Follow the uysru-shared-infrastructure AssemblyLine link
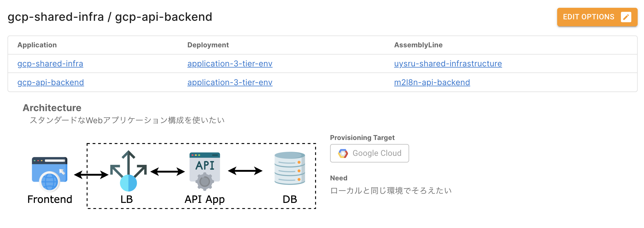Image resolution: width=644 pixels, height=228 pixels. pyautogui.click(x=448, y=63)
